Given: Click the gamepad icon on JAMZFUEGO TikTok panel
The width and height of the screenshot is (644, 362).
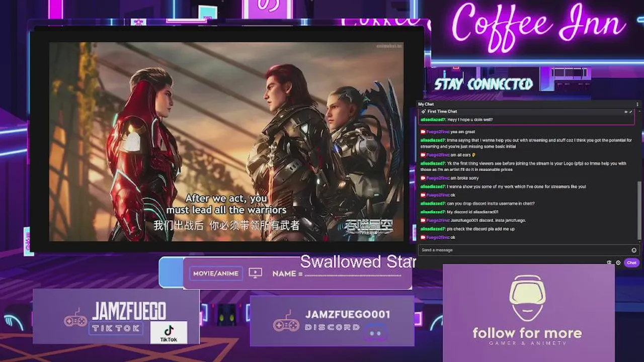Looking at the screenshot, I should [x=75, y=319].
